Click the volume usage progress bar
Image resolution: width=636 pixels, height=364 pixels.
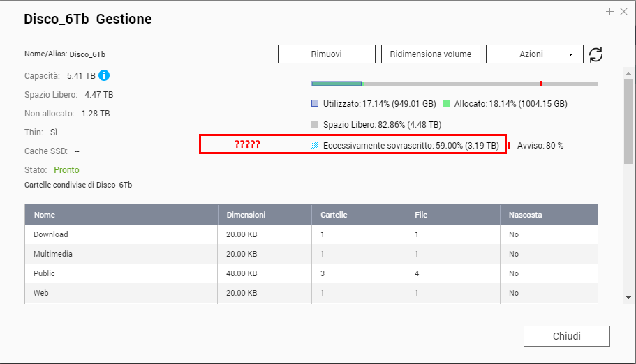(x=454, y=84)
